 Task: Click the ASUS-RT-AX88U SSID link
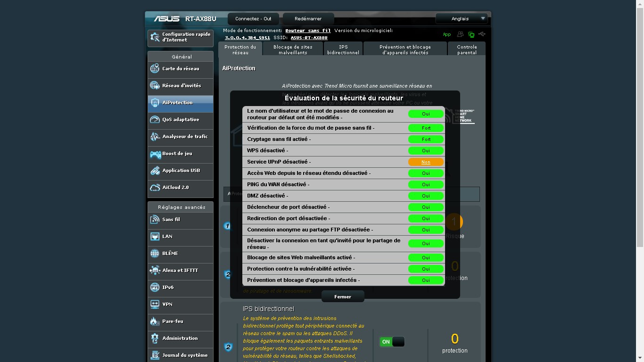coord(309,38)
